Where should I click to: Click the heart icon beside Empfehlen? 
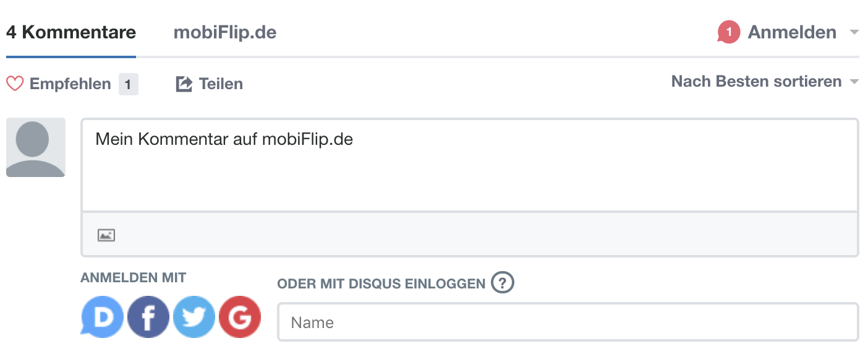15,84
